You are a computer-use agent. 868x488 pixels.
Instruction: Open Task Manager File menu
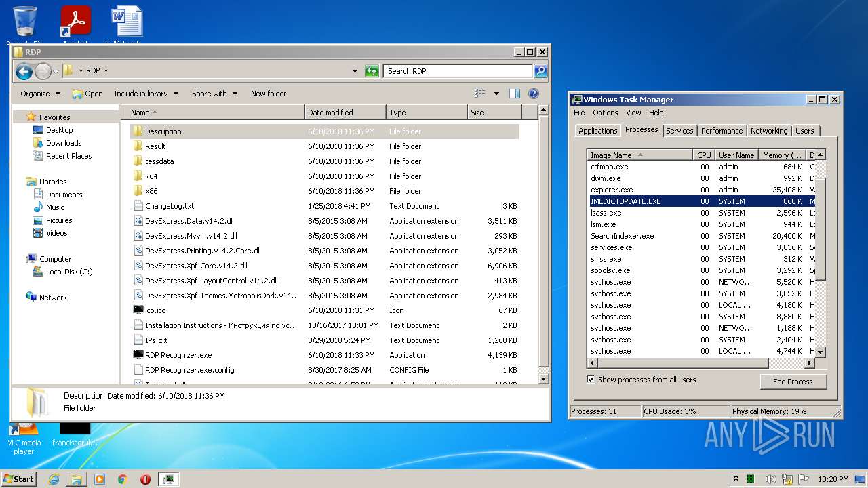(x=579, y=113)
